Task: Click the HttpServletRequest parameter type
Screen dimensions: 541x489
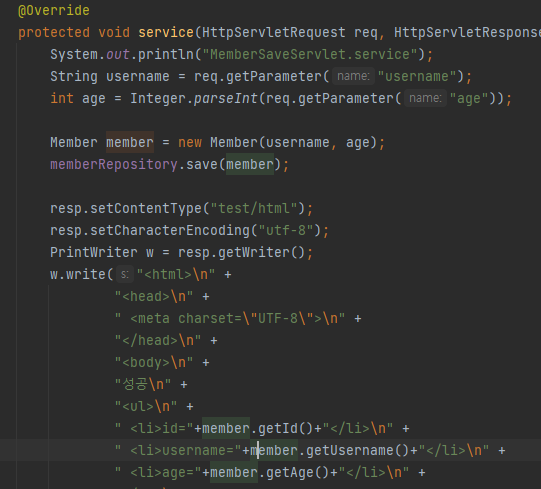Action: coord(274,32)
